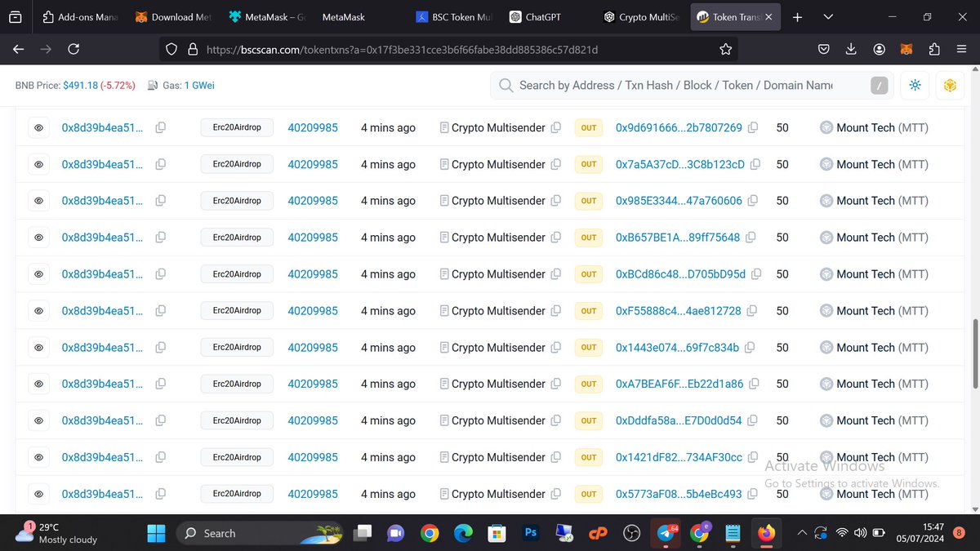
Task: Preview transaction in 0xBCd86c48 row
Action: tap(38, 274)
